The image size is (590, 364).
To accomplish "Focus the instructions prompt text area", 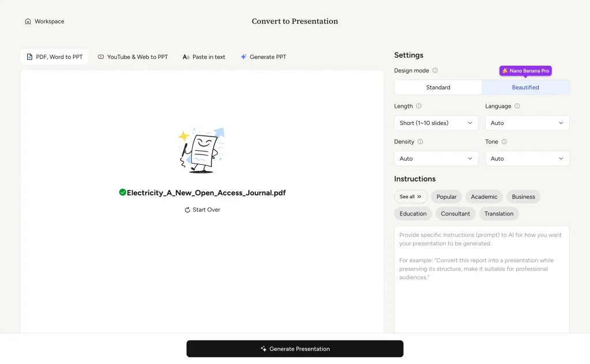I will [482, 279].
